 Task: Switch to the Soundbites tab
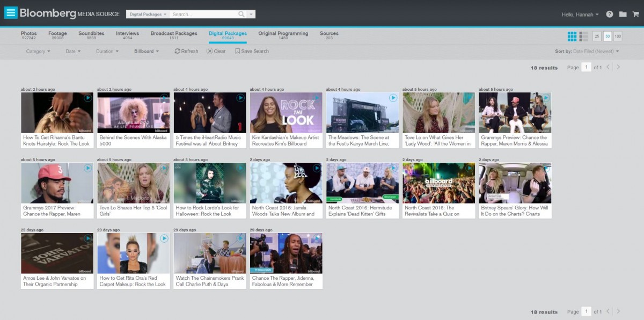point(91,35)
